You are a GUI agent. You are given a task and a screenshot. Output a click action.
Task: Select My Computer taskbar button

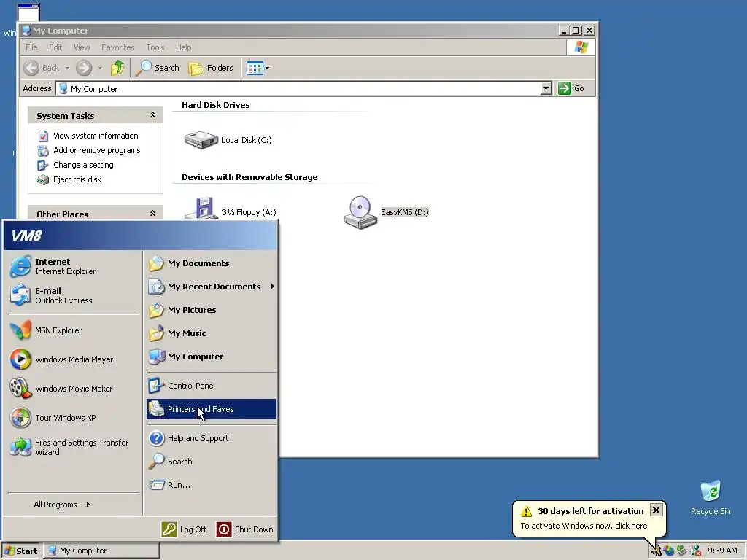tap(101, 551)
